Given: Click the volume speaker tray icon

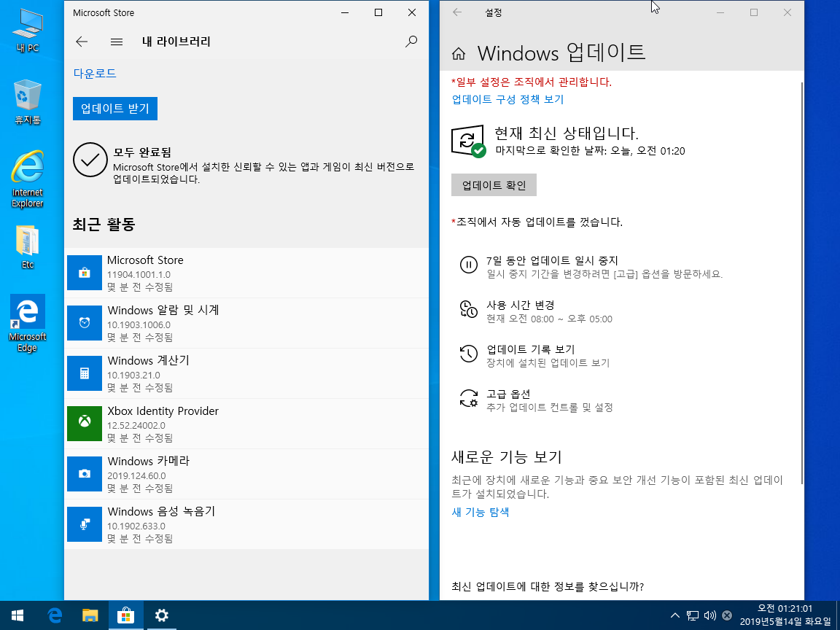Looking at the screenshot, I should pyautogui.click(x=709, y=615).
